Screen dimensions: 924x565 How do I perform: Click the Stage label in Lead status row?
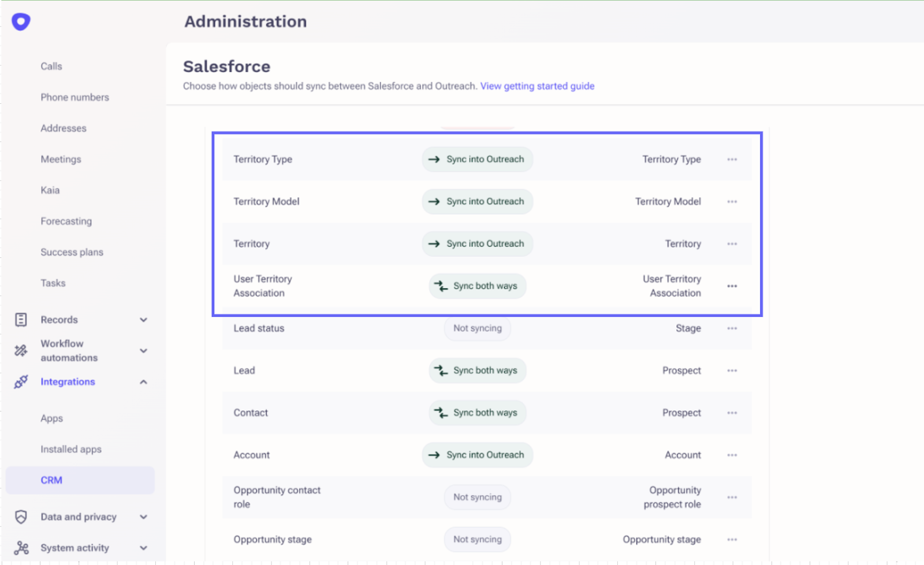coord(688,328)
